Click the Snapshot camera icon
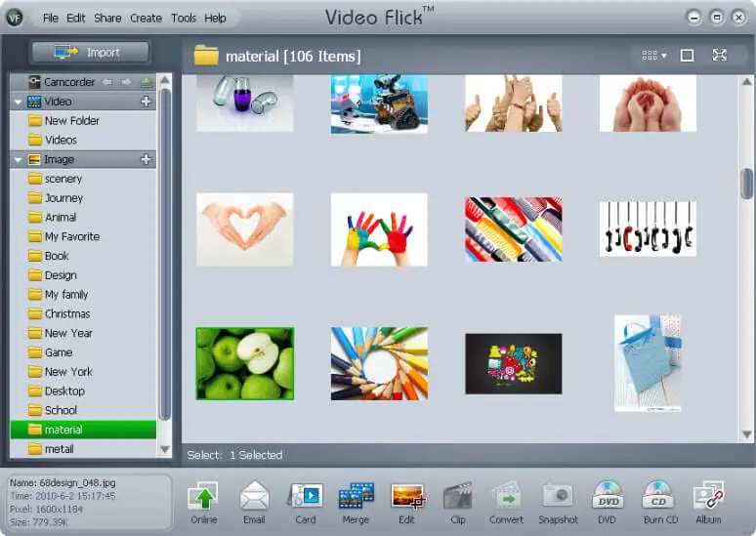756x536 pixels. pos(558,502)
